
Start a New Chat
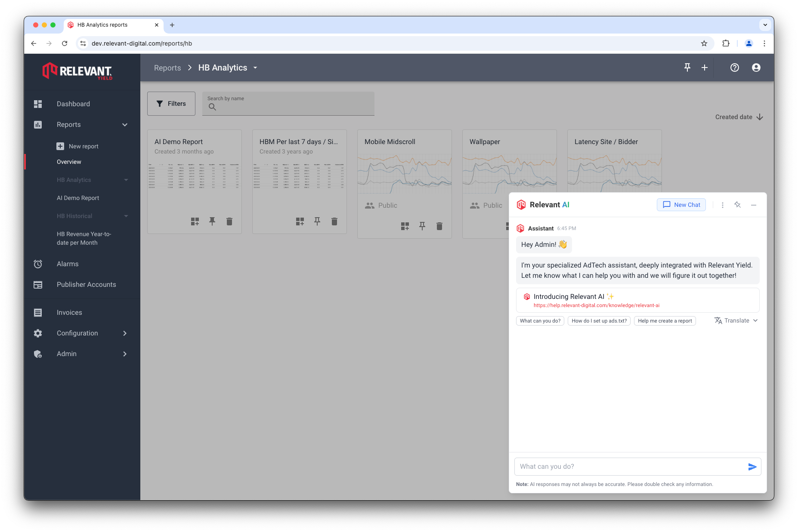pyautogui.click(x=681, y=205)
